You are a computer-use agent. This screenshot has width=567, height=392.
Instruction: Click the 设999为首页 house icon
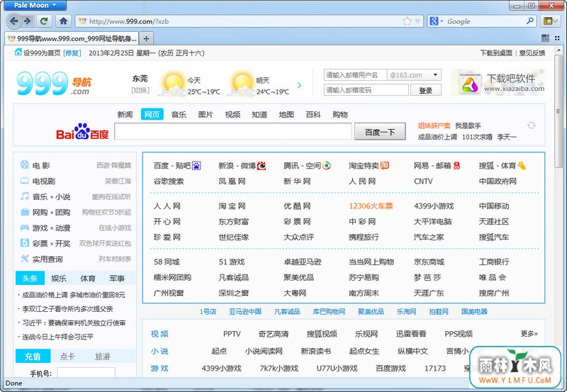coord(18,52)
